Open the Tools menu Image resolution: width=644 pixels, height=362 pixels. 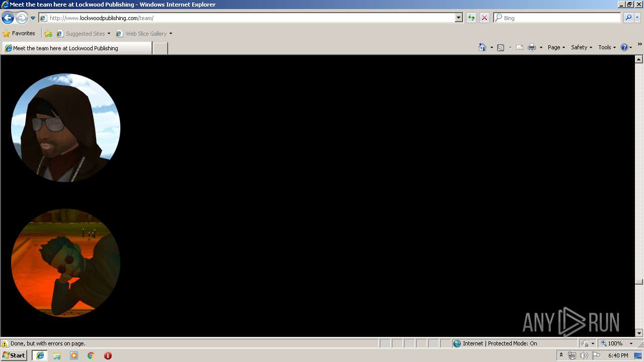[607, 47]
